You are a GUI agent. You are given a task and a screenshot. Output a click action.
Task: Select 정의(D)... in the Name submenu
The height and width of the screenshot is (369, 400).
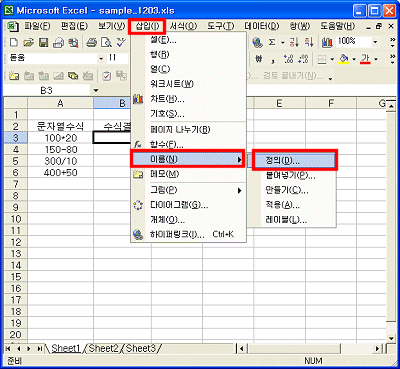click(x=294, y=160)
